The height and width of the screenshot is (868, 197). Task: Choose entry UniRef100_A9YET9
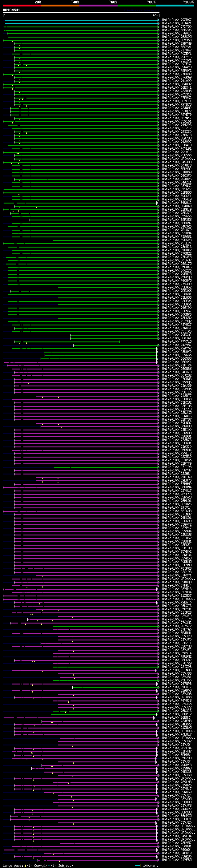point(176,115)
